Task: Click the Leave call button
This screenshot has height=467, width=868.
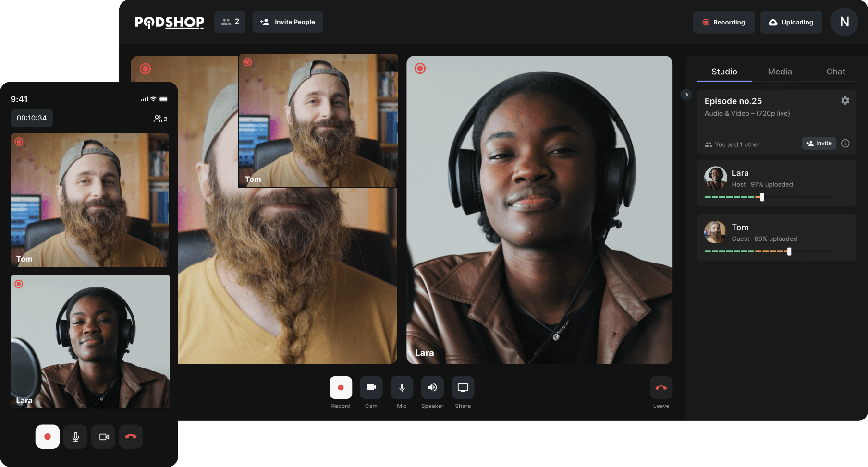Action: 661,387
